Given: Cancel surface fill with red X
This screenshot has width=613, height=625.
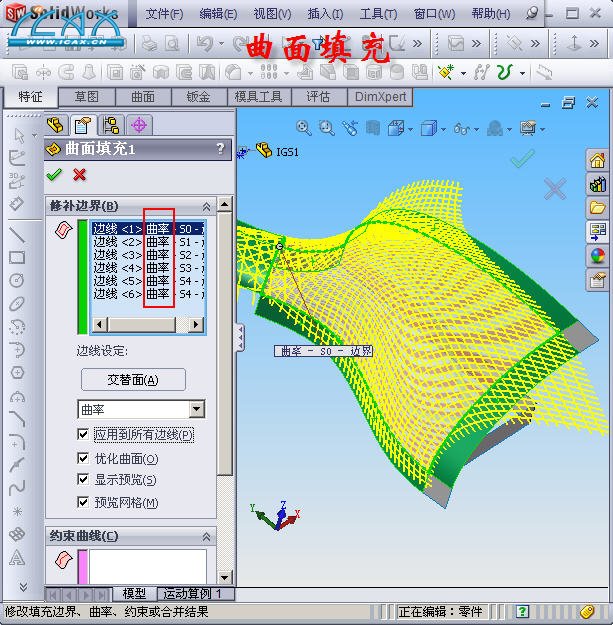Looking at the screenshot, I should point(79,175).
